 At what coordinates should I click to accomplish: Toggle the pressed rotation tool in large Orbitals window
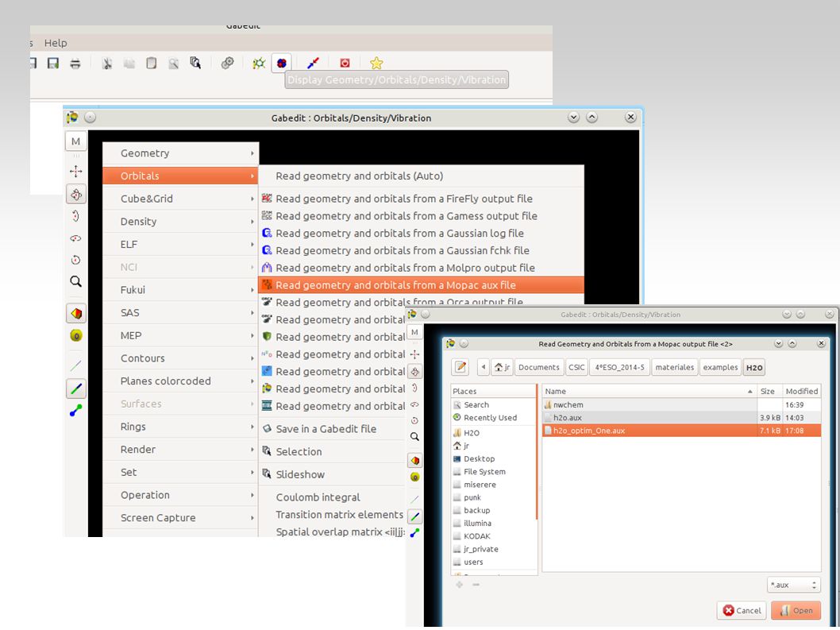75,194
